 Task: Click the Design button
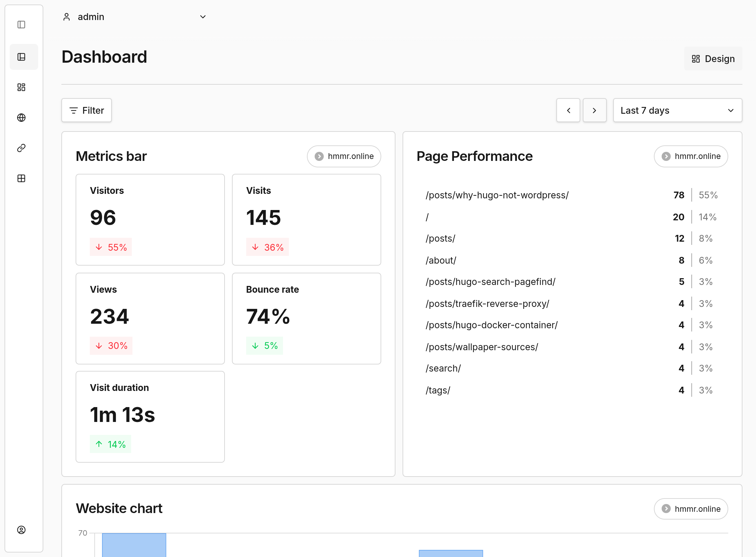tap(713, 59)
